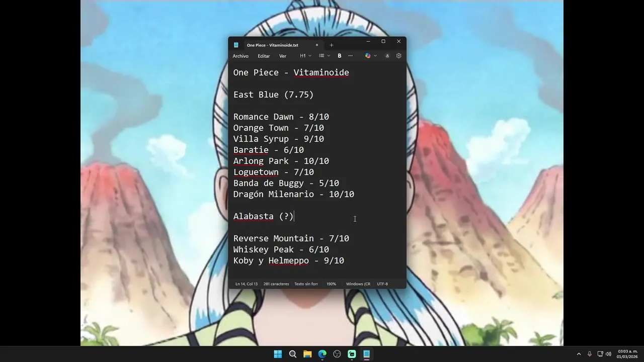This screenshot has height=362, width=644.
Task: Open more formatting options (three dots)
Action: click(x=351, y=56)
